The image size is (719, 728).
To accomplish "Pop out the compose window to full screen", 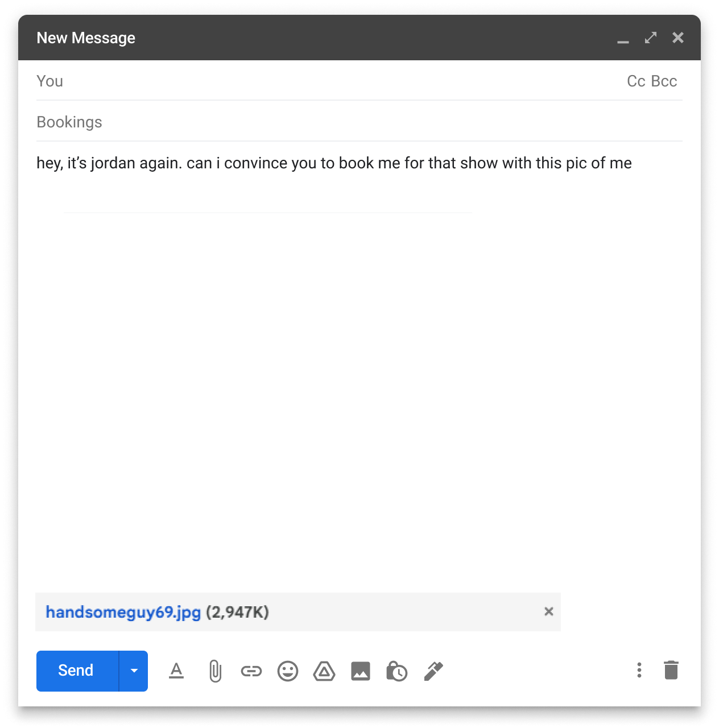I will (x=650, y=38).
